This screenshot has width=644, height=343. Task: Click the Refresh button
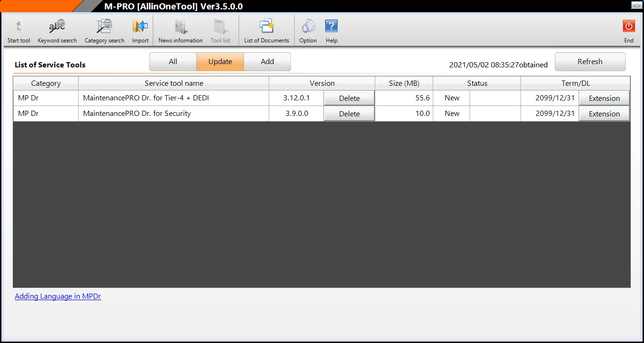[x=590, y=62]
